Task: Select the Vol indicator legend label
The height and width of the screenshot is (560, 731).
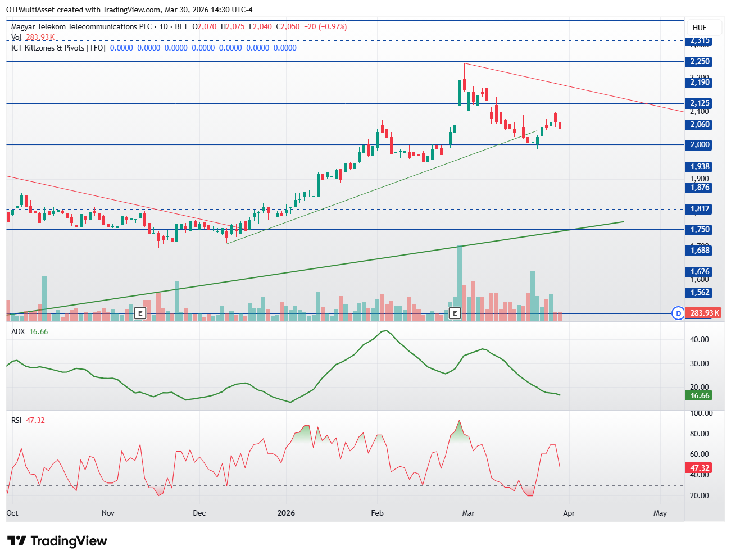Action: coord(16,37)
